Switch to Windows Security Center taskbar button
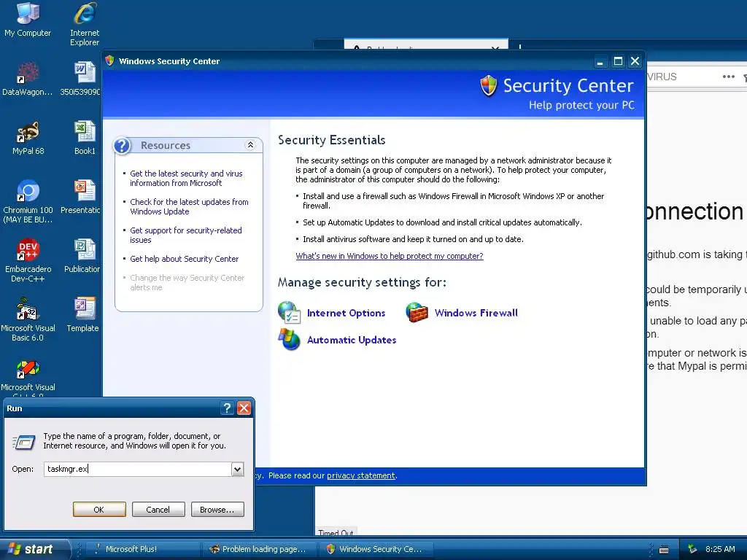This screenshot has width=747, height=560. pos(376,549)
